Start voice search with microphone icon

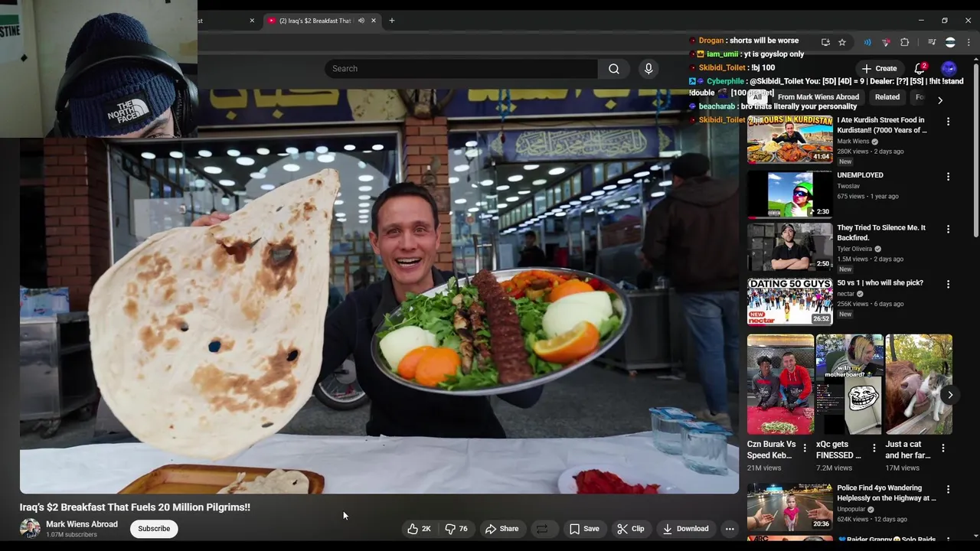(648, 69)
